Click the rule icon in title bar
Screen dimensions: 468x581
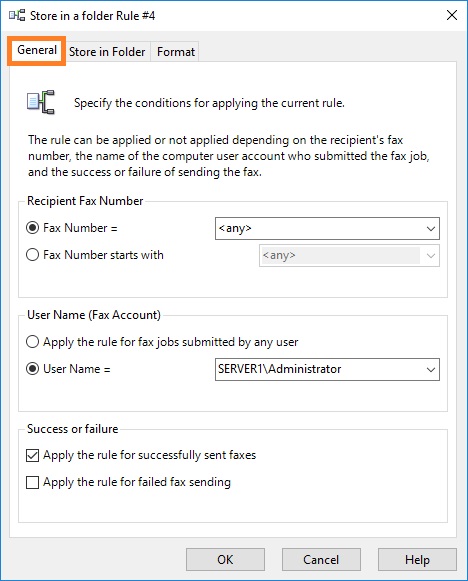(x=17, y=16)
